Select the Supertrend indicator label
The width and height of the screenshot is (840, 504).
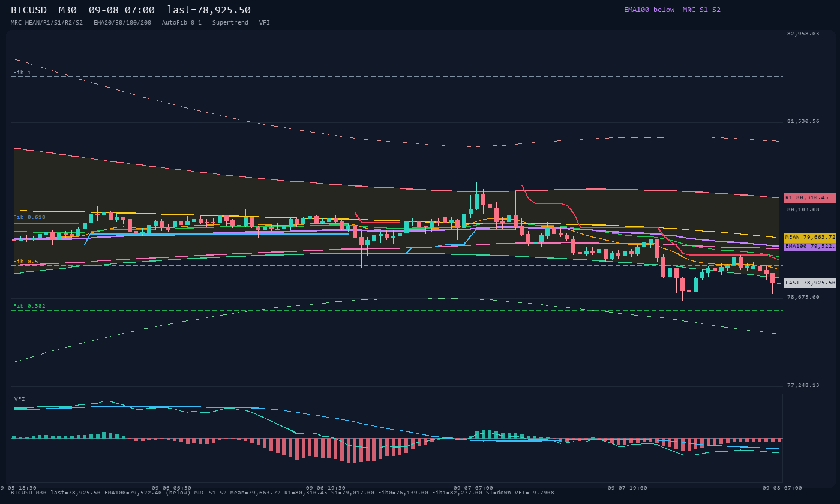(x=230, y=23)
